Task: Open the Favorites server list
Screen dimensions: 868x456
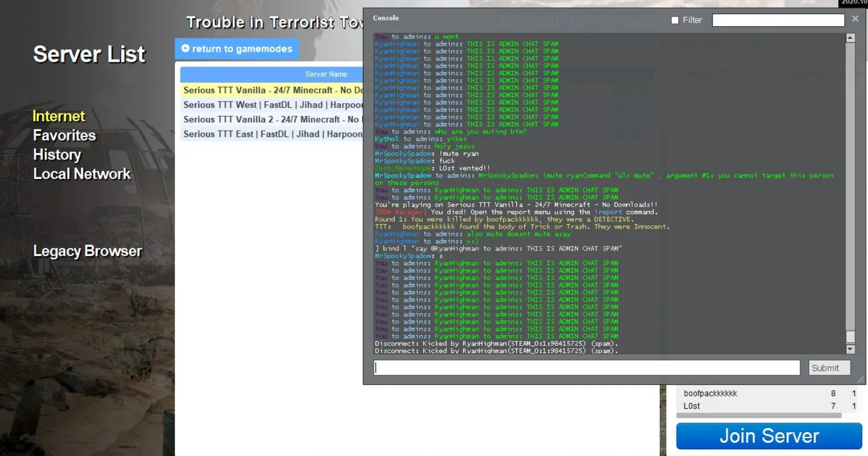Action: (x=64, y=136)
